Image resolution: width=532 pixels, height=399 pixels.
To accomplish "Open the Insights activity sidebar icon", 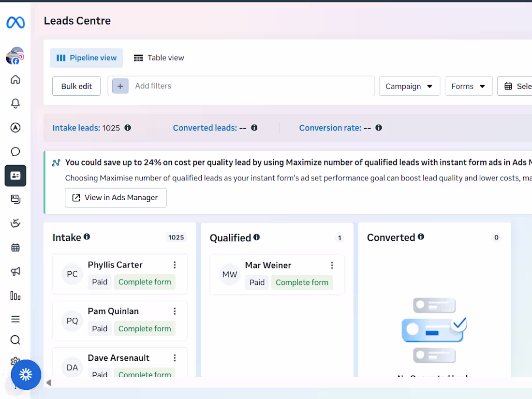I will point(15,223).
